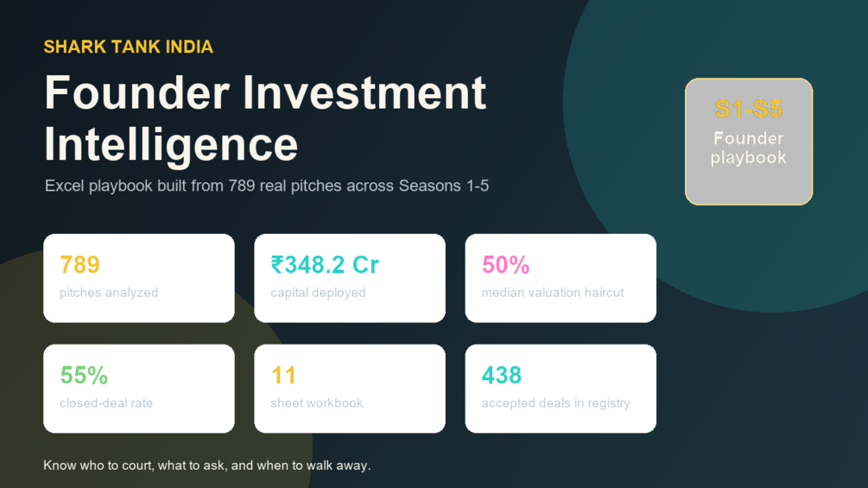This screenshot has height=488, width=868.
Task: Click the 'sheet workbook' caption
Action: click(317, 403)
